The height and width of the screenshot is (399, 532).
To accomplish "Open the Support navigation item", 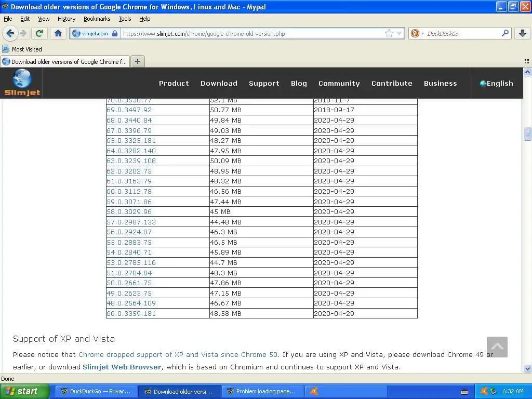I will point(264,83).
